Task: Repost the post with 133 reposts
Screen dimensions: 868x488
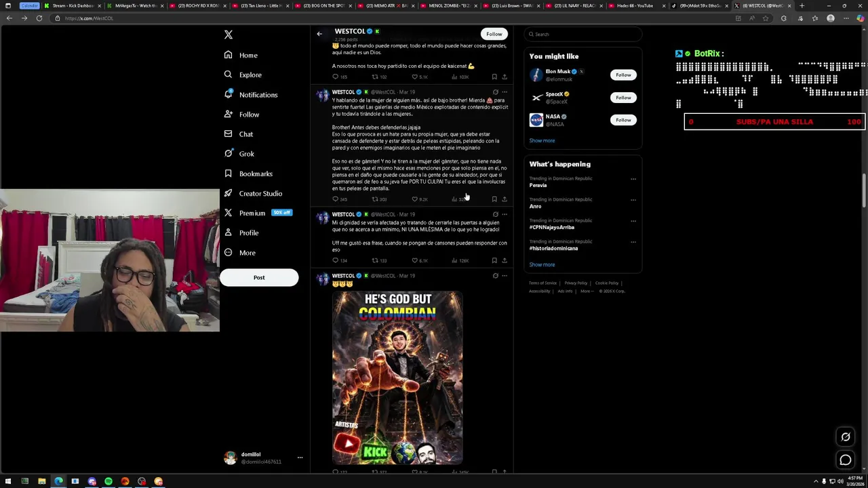Action: [x=379, y=260]
